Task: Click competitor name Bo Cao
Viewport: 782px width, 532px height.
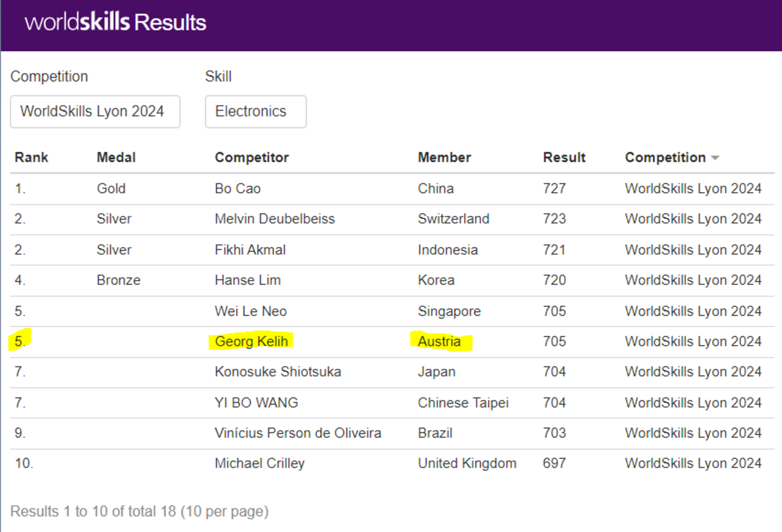Action: pos(237,188)
